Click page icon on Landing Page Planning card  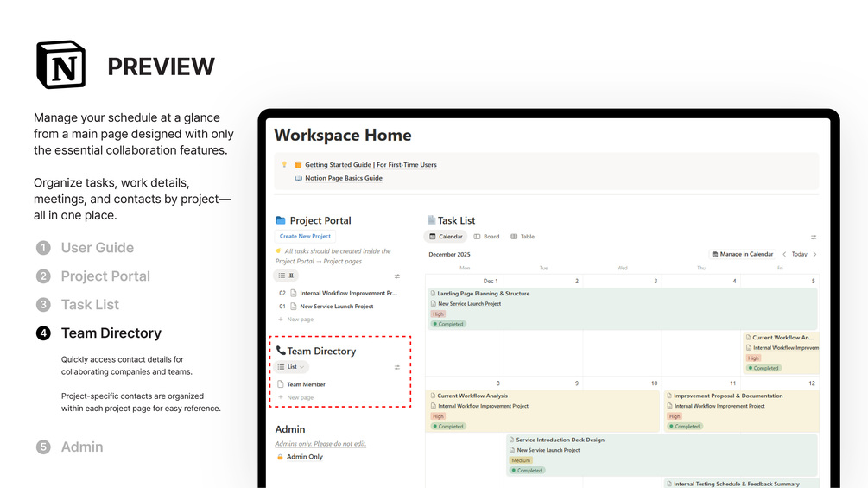click(x=433, y=294)
